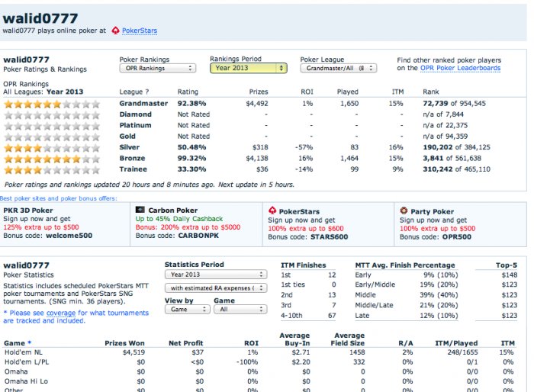Viewport: 534px width, 392px height.
Task: Click the Bronze star rating row
Action: (52, 159)
